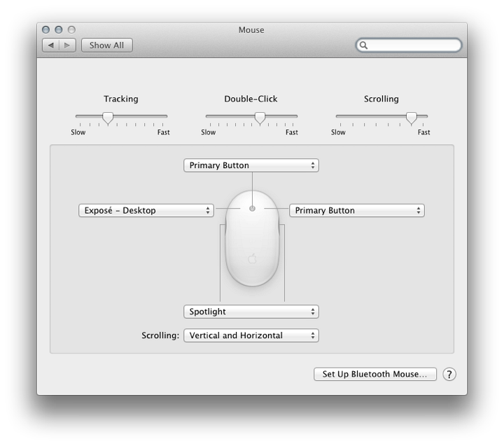Go forward with the right arrow button
This screenshot has width=504, height=446.
(67, 46)
